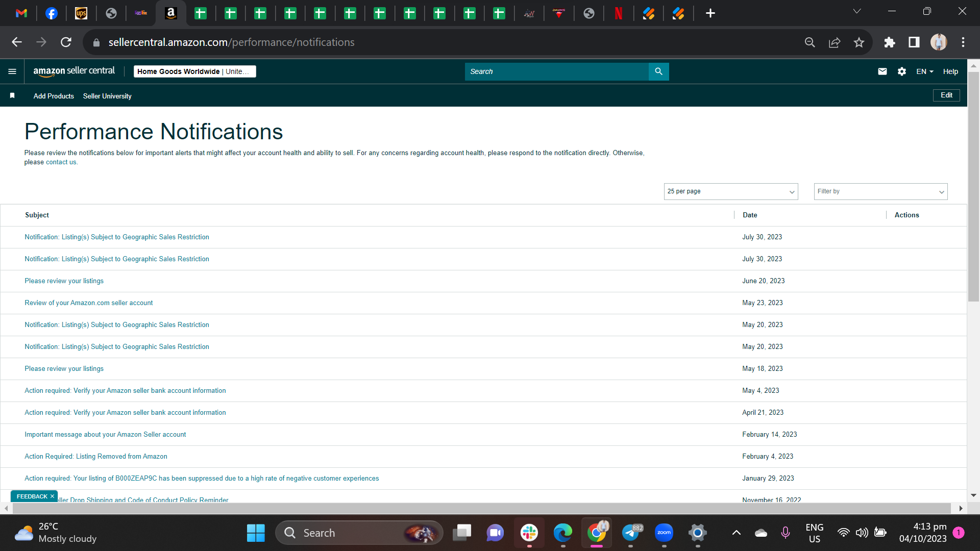Click the search magnifier button
Viewport: 980px width, 551px height.
(x=658, y=71)
